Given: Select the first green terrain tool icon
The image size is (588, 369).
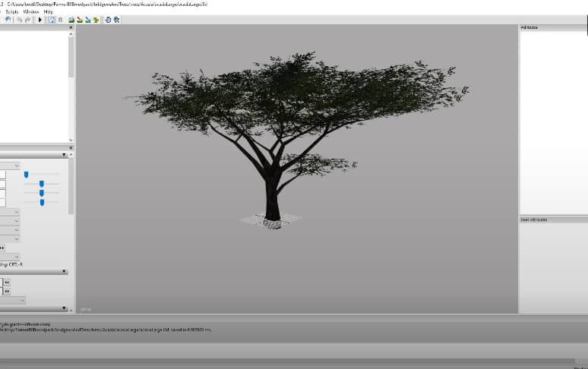Looking at the screenshot, I should tap(71, 20).
